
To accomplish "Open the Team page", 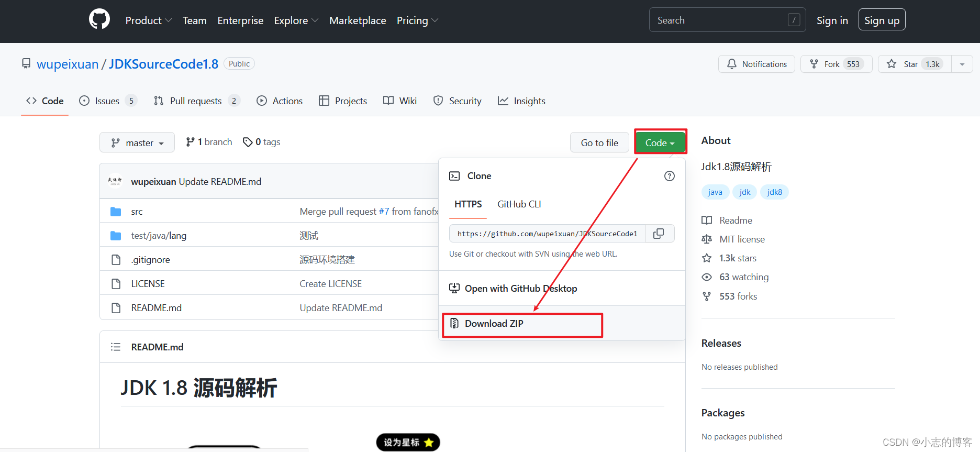I will click(x=195, y=20).
